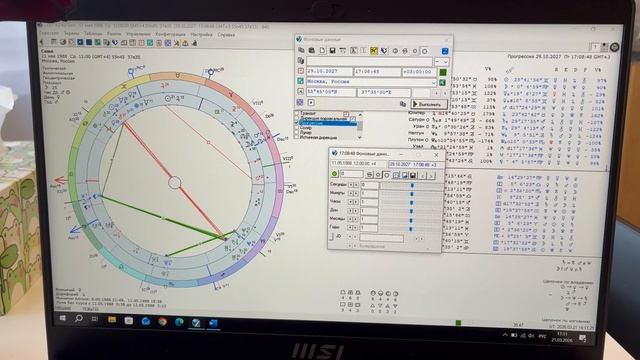Click the longitude field 37°35'00"E

coord(383,93)
